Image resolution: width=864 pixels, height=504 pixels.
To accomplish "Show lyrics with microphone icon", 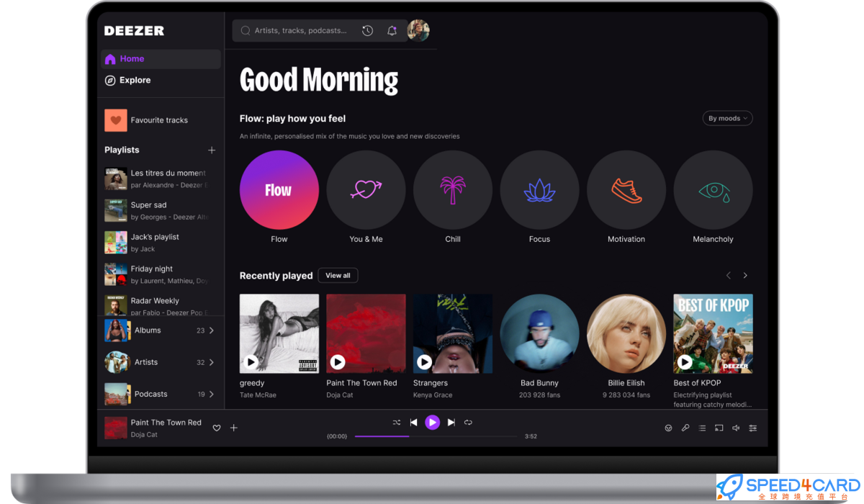I will tap(685, 428).
